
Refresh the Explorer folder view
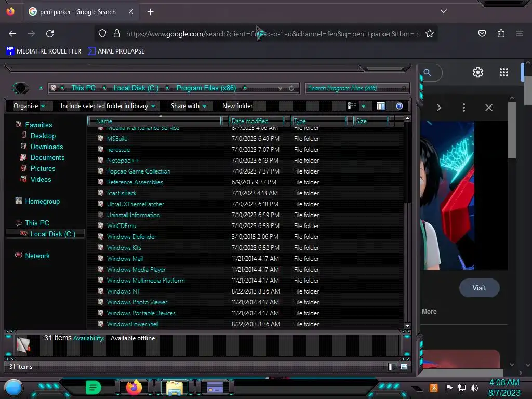click(291, 88)
